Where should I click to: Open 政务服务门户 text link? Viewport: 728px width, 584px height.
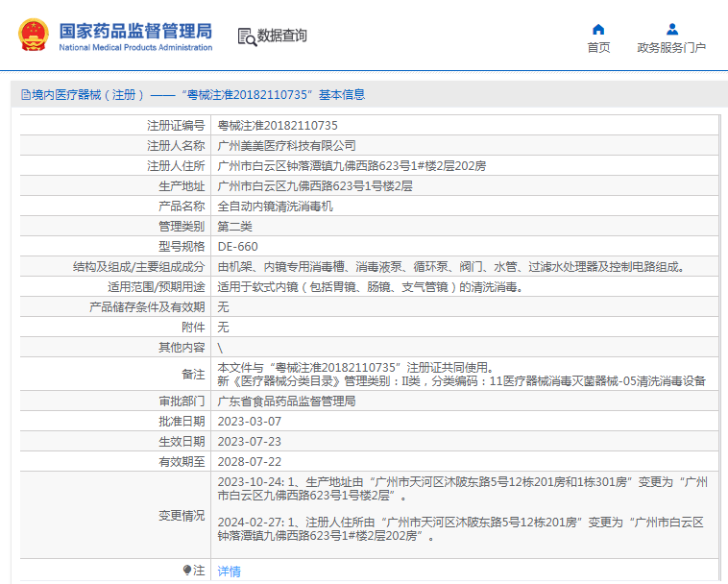(671, 48)
